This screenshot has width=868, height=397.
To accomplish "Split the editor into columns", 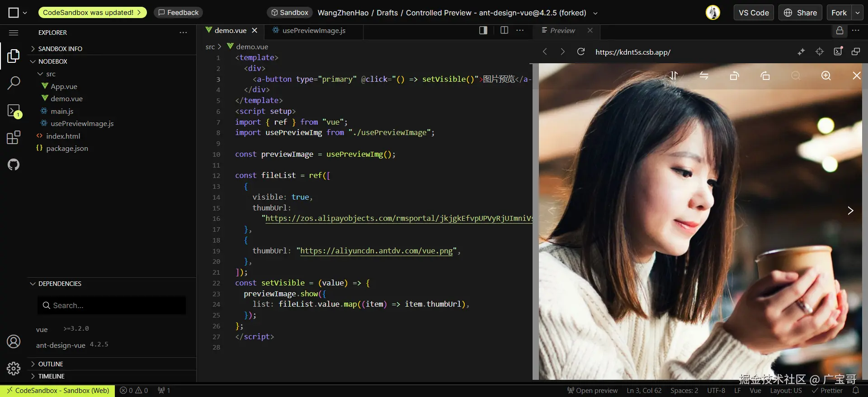I will point(505,30).
